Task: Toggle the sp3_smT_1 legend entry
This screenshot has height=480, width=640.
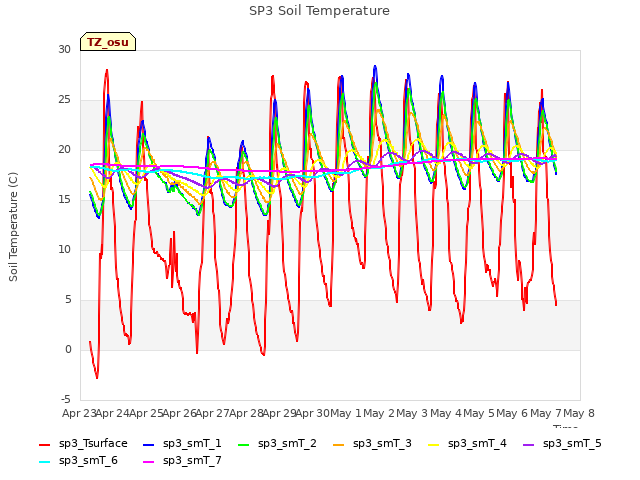Action: click(182, 443)
